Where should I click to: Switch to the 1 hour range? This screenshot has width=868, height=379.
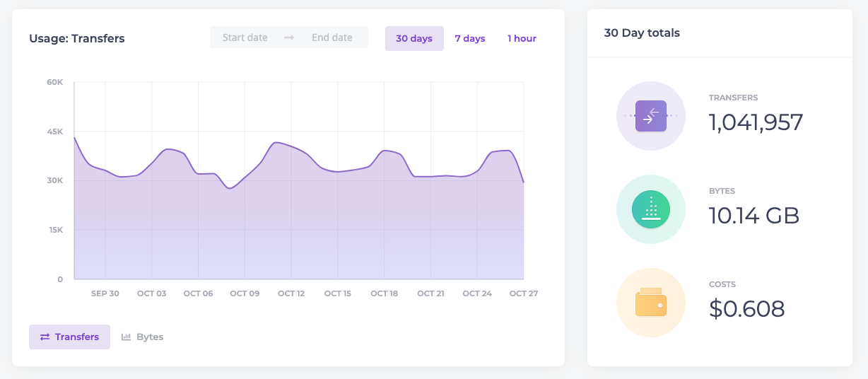(x=522, y=38)
